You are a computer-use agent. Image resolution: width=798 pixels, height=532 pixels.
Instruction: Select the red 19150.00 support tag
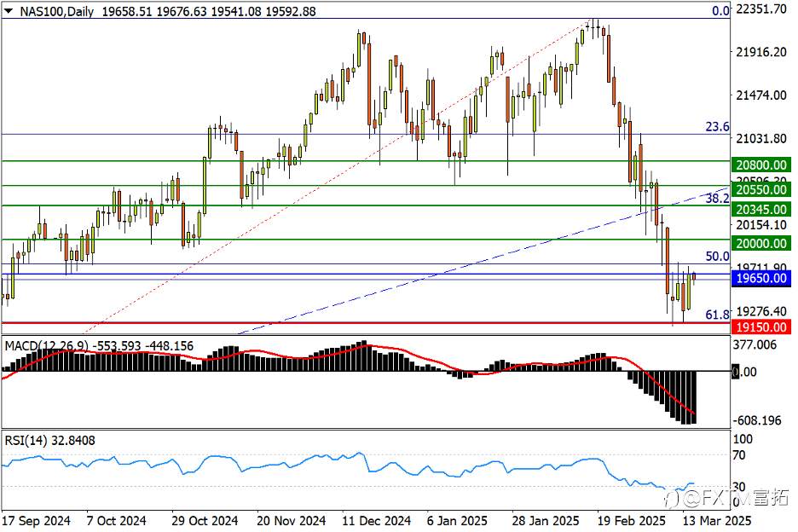click(x=761, y=327)
